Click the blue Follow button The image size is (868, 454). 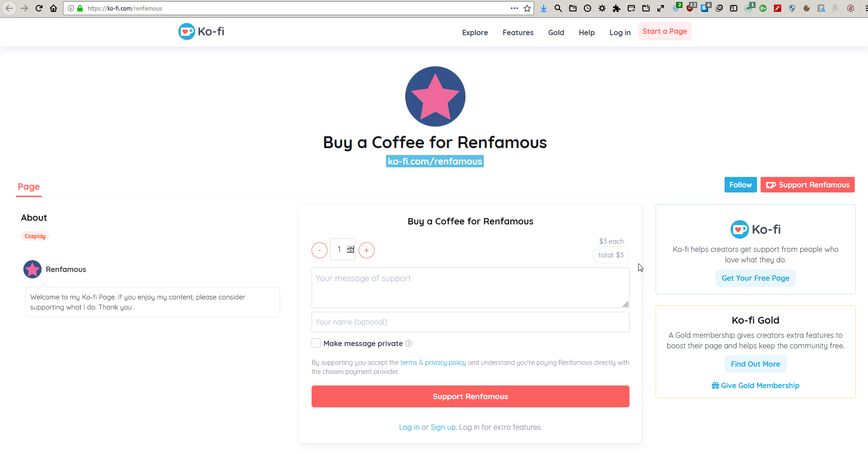741,185
